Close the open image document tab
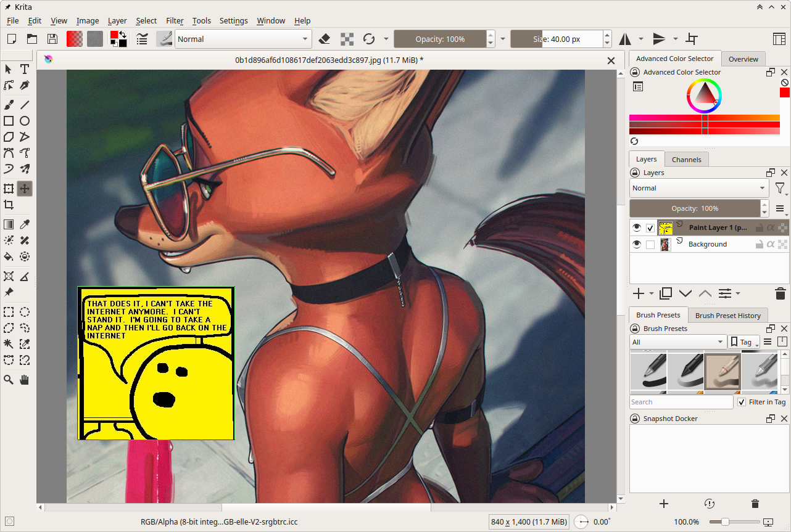The image size is (791, 532). pos(611,60)
